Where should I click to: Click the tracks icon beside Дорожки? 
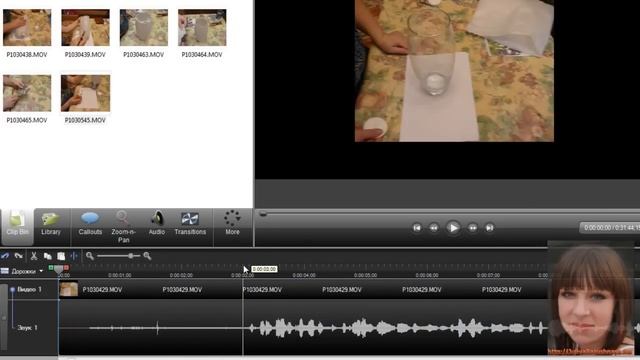[5, 271]
